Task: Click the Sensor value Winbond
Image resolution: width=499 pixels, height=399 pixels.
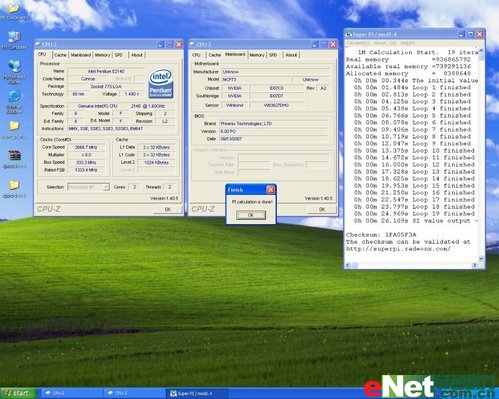Action: pyautogui.click(x=235, y=105)
